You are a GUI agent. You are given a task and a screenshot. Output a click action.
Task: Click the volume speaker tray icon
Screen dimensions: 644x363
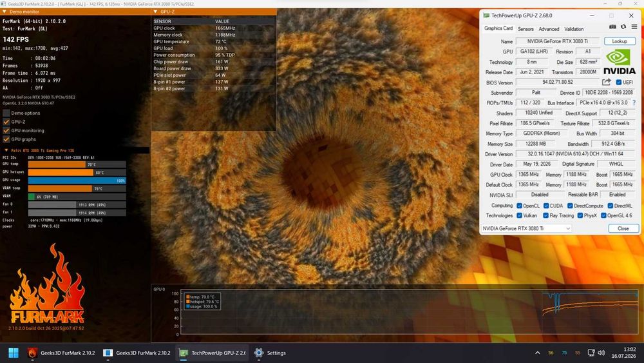[x=601, y=353]
